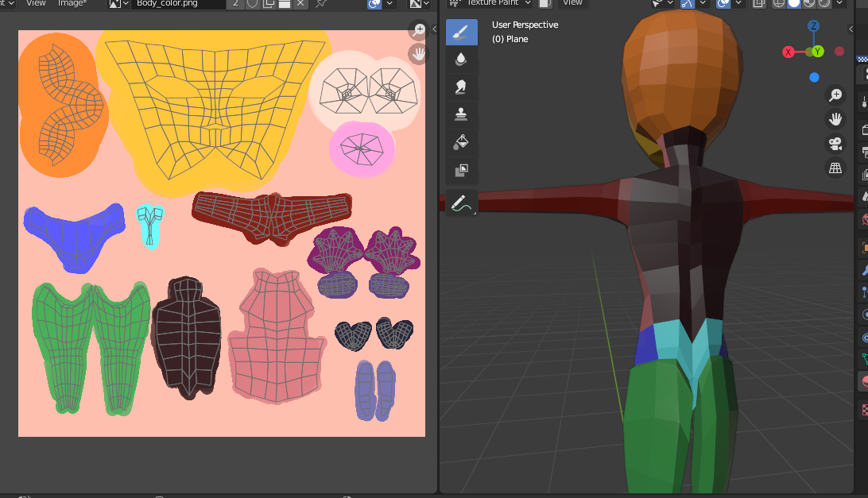Open the display channels dropdown
Image resolution: width=868 pixels, height=498 pixels.
click(420, 3)
